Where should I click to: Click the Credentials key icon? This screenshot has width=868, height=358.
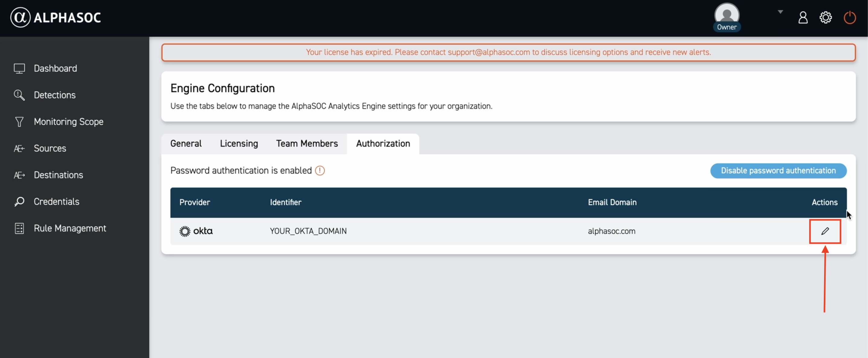tap(19, 202)
